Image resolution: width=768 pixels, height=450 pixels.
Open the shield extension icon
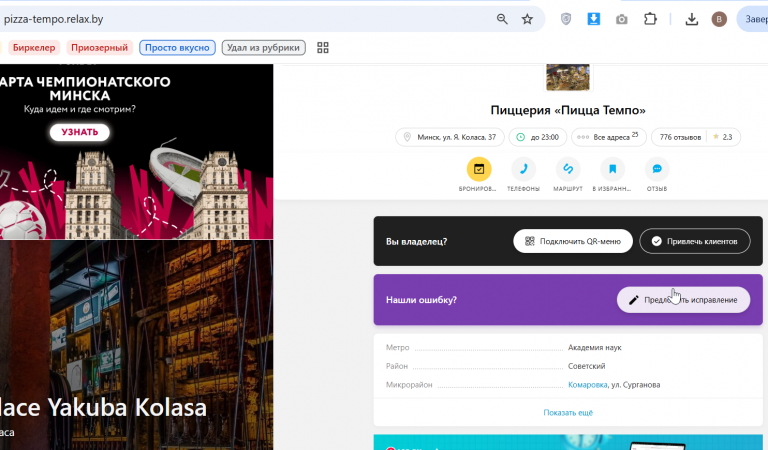click(566, 19)
